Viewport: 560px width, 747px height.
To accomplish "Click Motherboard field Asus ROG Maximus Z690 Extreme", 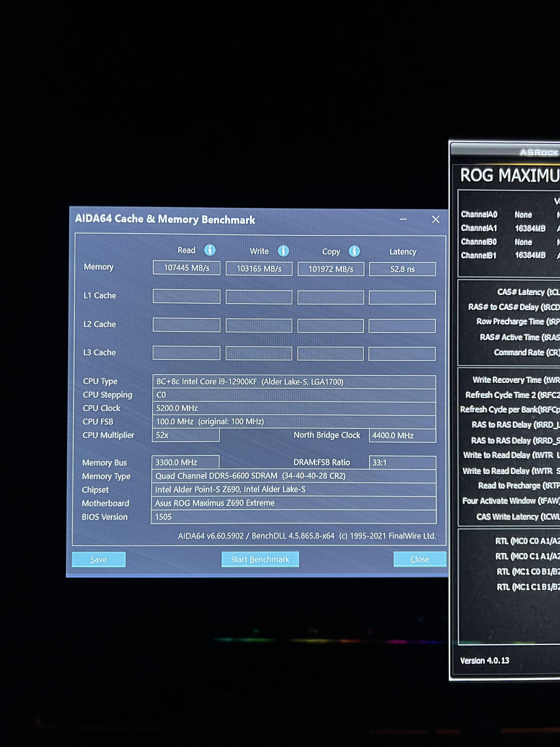I will (x=294, y=503).
